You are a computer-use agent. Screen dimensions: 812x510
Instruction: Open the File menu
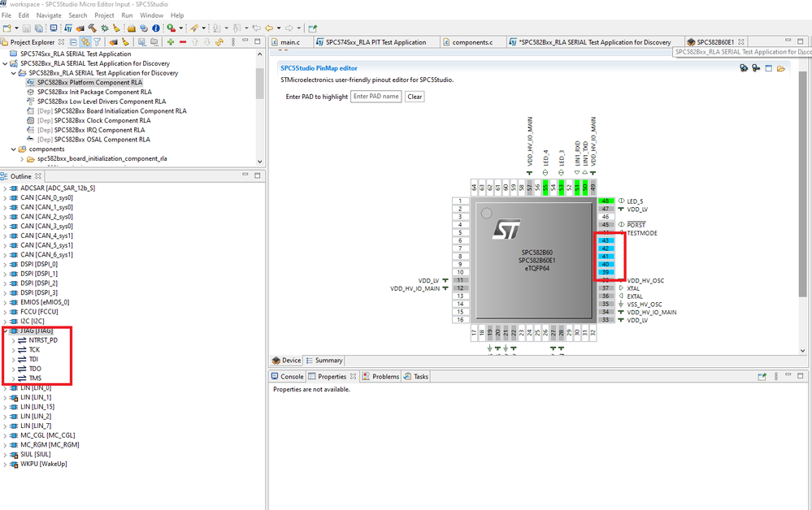7,15
